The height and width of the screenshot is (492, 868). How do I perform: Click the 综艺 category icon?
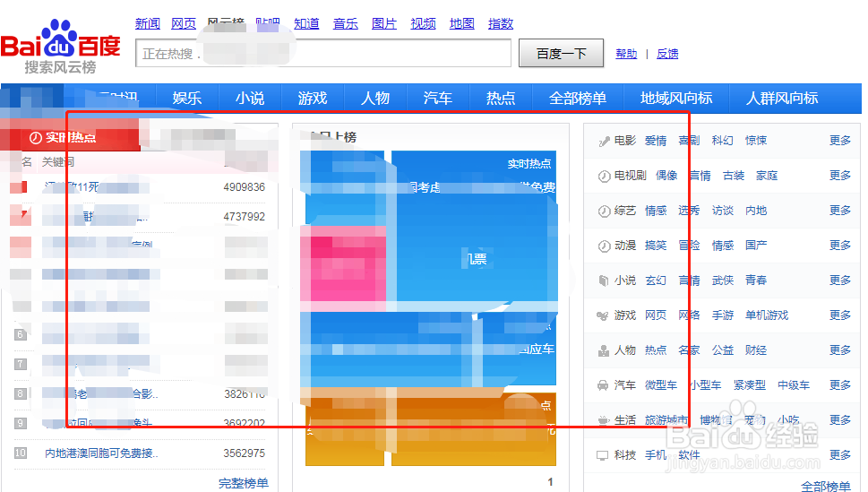[x=604, y=211]
